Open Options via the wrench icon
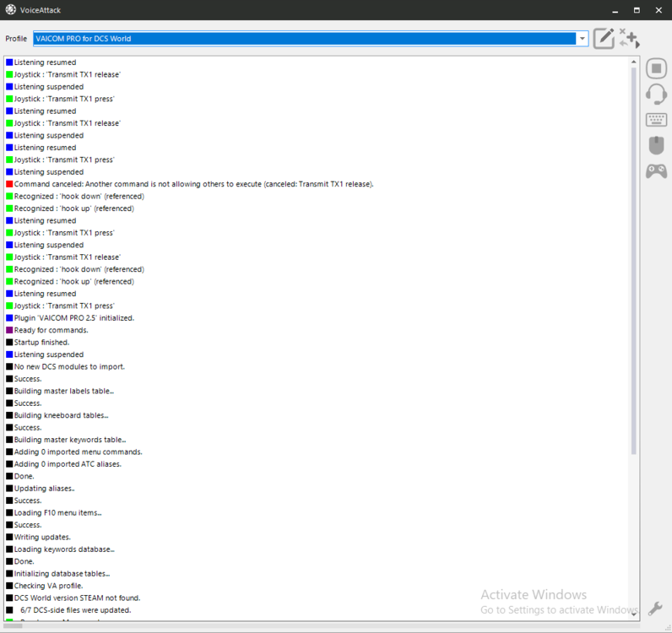The height and width of the screenshot is (633, 672). 655,609
